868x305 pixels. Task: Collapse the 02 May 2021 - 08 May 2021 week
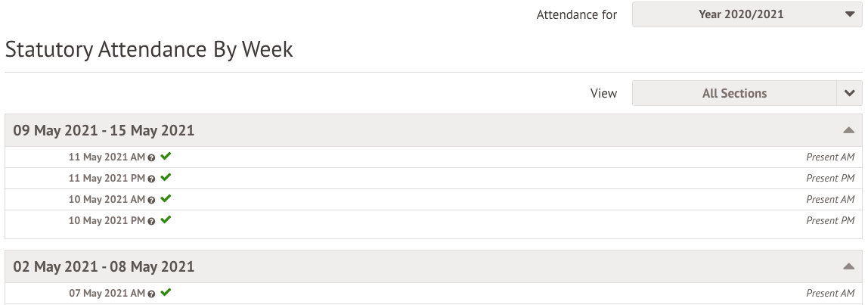point(848,266)
